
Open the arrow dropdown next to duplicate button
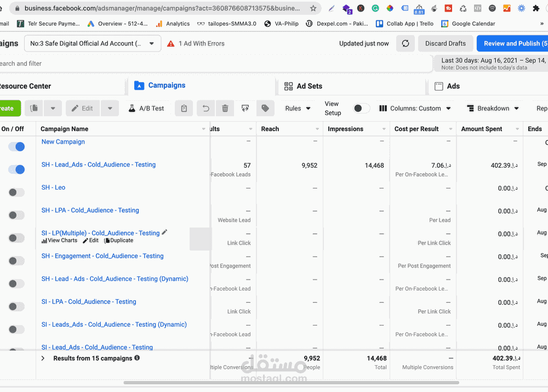pos(53,109)
